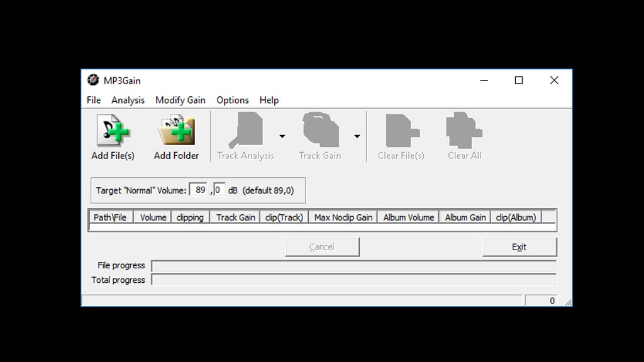
Task: Sort by the clipping column header
Action: tap(191, 217)
